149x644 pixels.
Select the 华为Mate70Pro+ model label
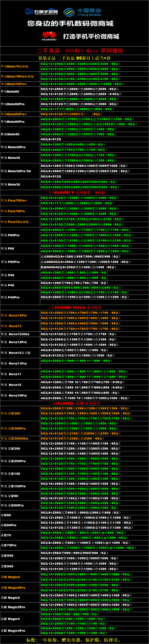click(x=14, y=84)
